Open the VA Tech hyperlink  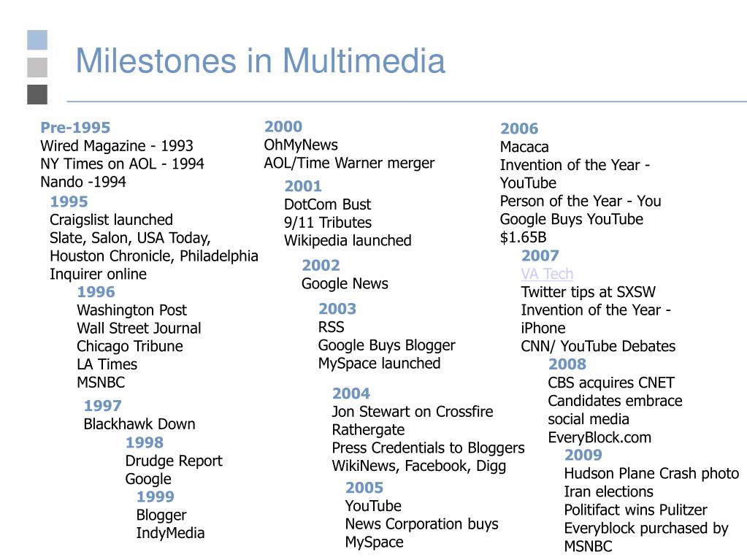click(x=547, y=274)
